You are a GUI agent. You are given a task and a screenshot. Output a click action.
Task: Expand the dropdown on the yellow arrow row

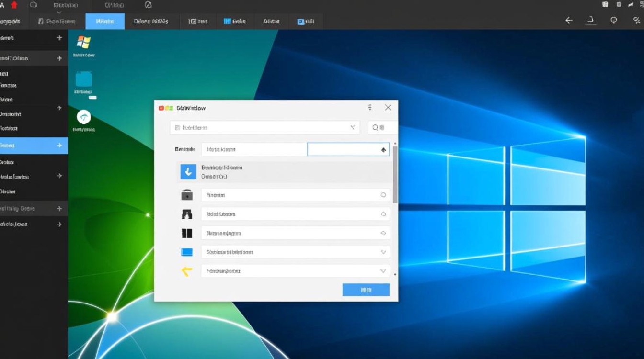383,271
